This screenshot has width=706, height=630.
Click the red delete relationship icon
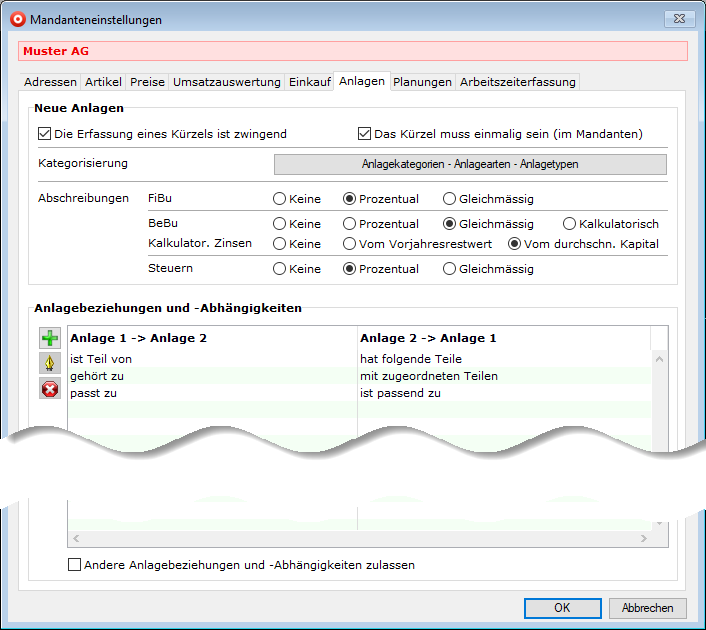click(x=50, y=389)
